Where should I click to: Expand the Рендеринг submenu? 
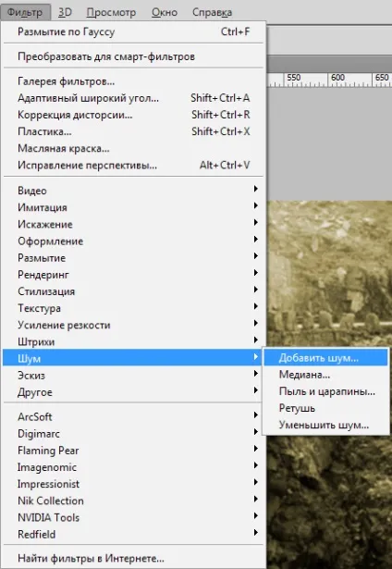tap(134, 275)
